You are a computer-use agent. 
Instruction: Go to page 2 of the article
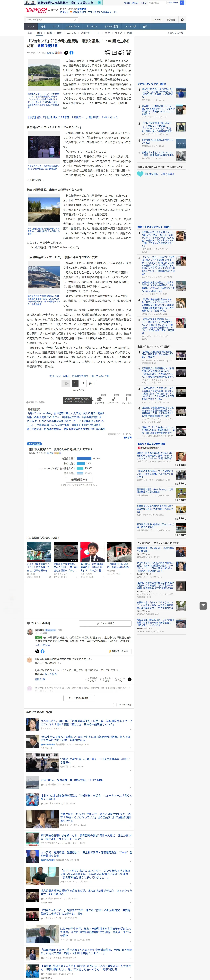[83, 384]
